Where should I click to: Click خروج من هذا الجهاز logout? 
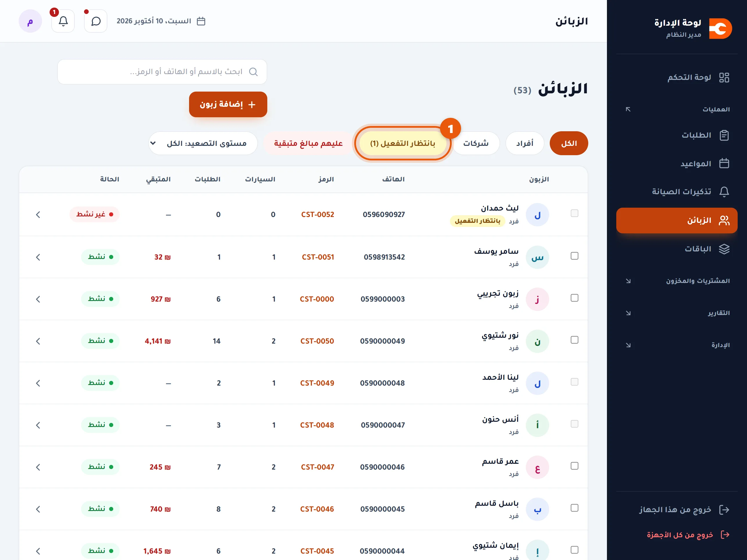(677, 510)
